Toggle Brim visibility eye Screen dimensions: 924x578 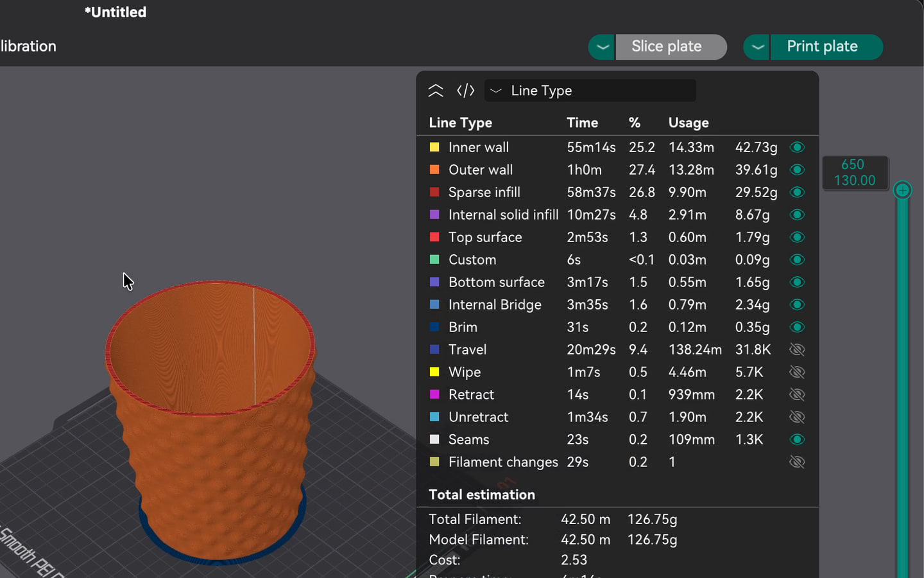point(797,327)
